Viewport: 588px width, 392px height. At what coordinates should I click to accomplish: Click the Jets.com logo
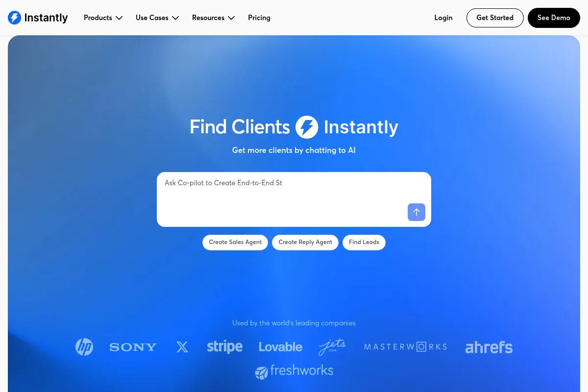332,347
